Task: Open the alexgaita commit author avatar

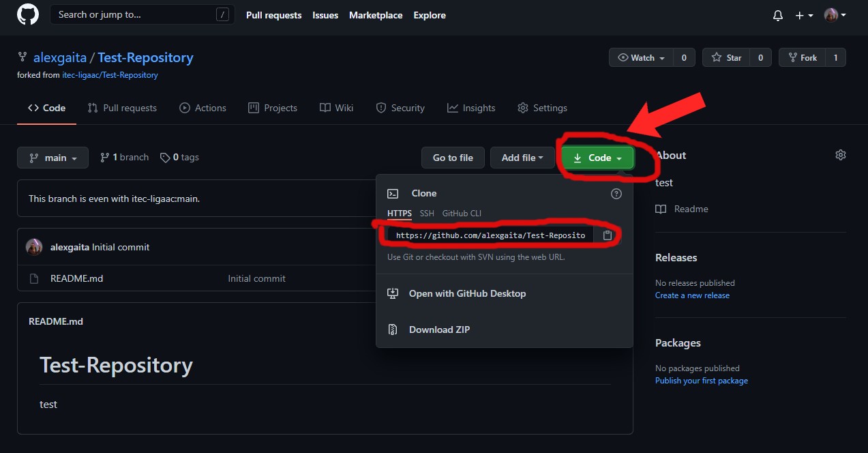Action: 34,247
